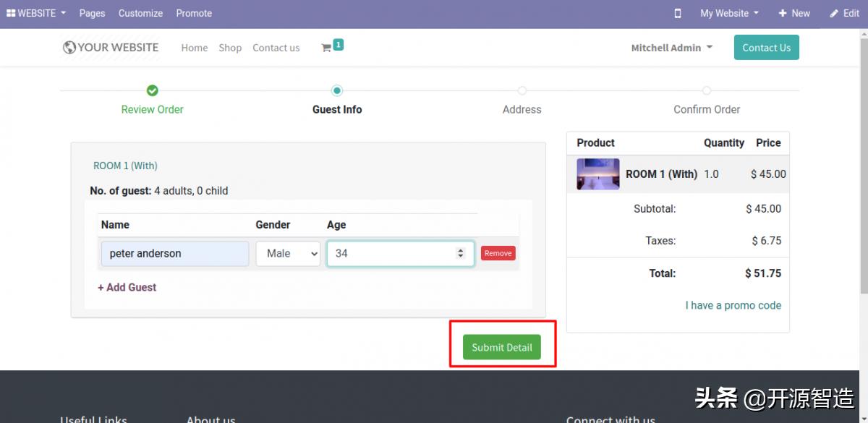This screenshot has width=868, height=423.
Task: Click the shopping cart icon
Action: [327, 48]
